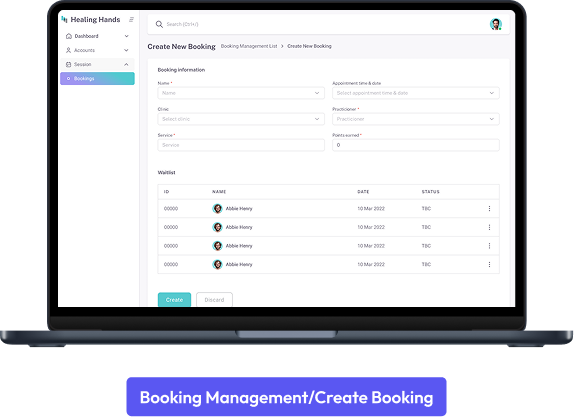
Task: Open actions menu for first waitlist row
Action: coord(489,208)
